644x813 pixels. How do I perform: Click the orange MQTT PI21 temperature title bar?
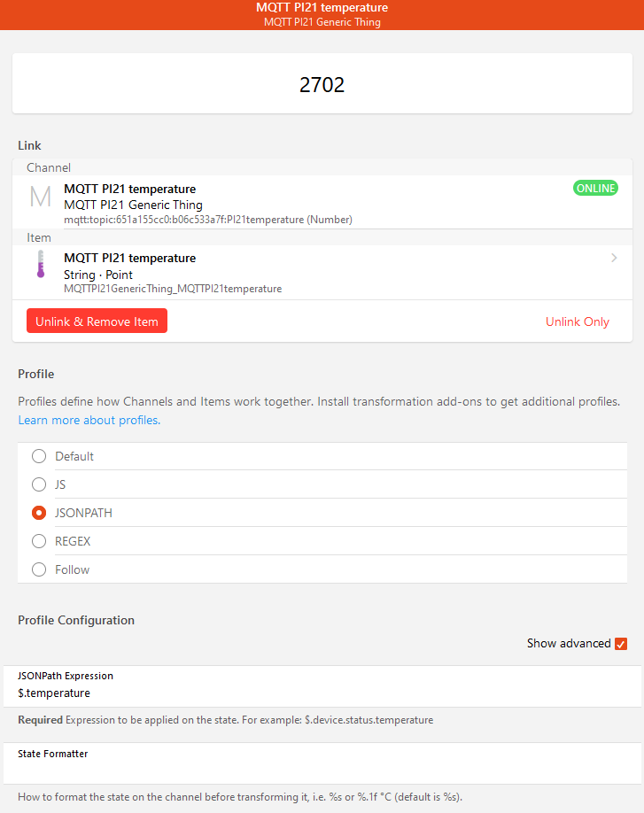pyautogui.click(x=322, y=14)
